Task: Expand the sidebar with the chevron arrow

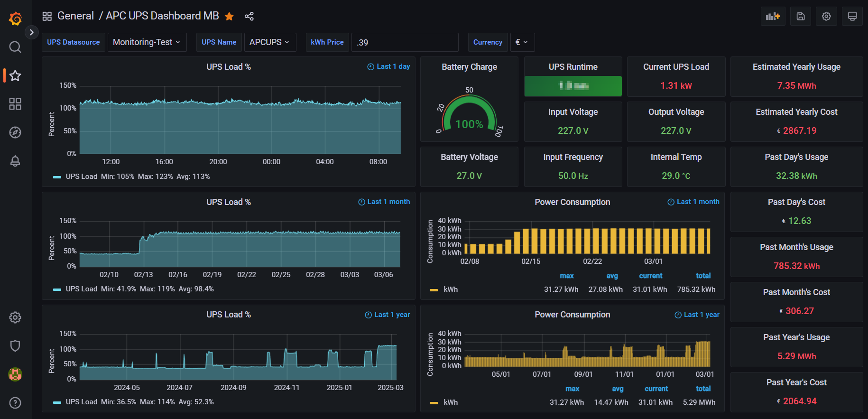Action: (31, 32)
